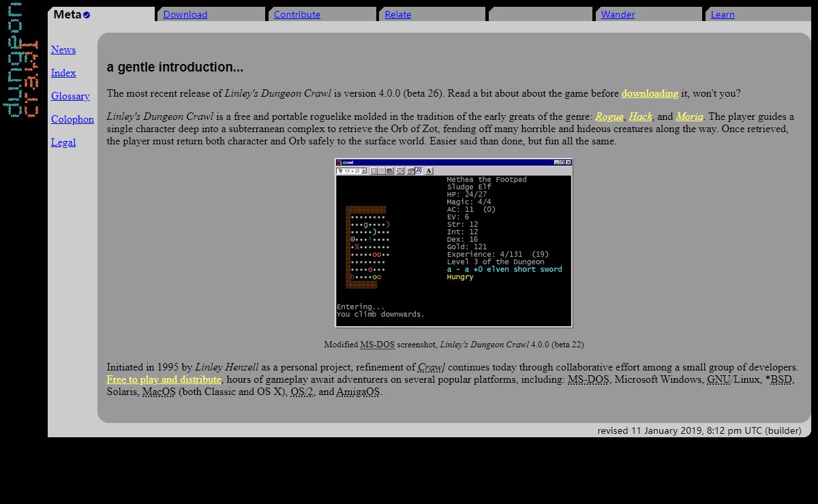Viewport: 818px width, 504px height.
Task: View the Legal page link
Action: (x=63, y=142)
